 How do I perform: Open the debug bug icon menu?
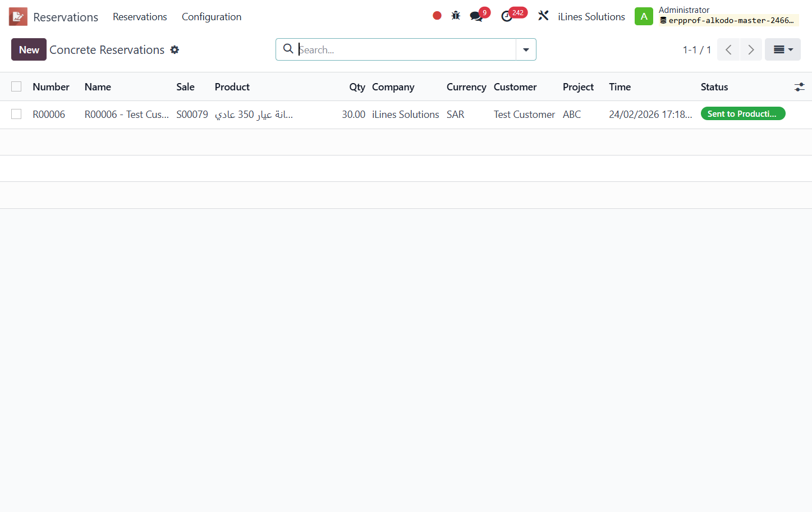[456, 16]
